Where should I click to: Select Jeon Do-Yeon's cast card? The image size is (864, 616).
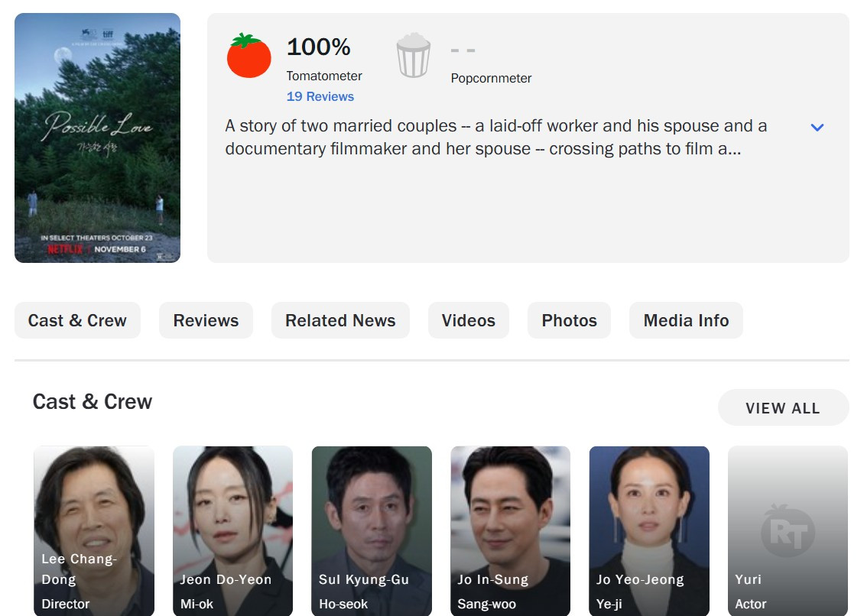232,531
